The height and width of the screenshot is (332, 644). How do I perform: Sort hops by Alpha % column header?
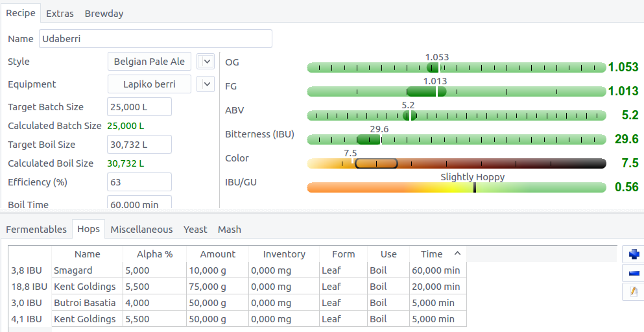154,254
